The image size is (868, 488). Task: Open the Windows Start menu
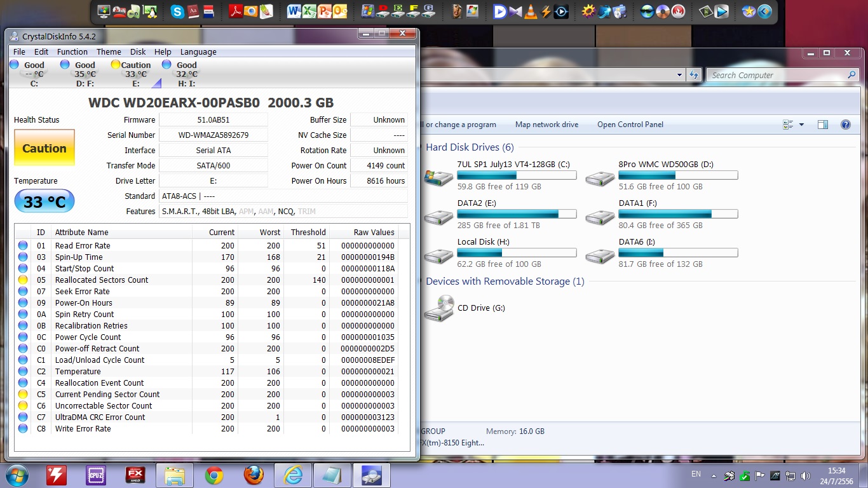pos(17,475)
